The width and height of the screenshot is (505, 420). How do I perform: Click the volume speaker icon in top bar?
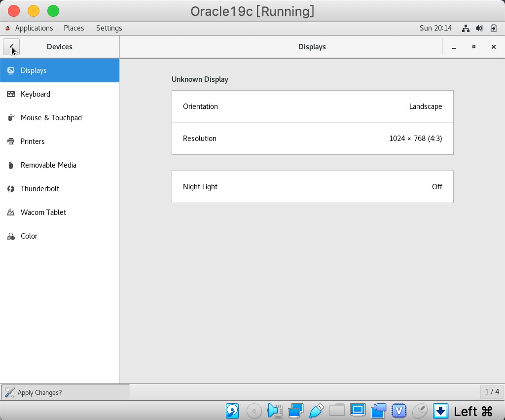click(x=479, y=28)
